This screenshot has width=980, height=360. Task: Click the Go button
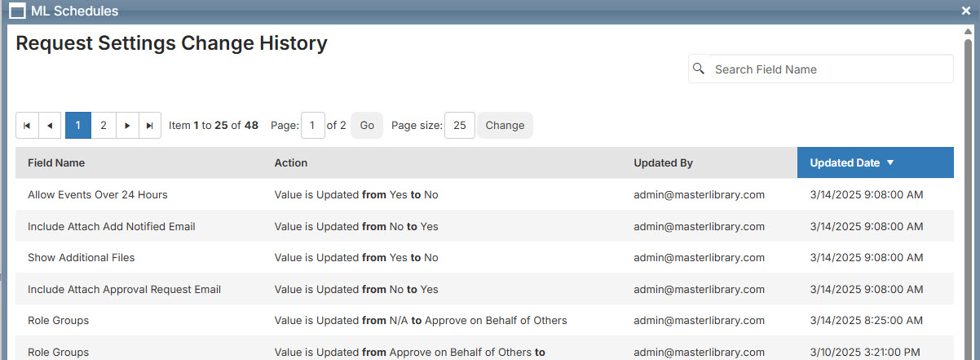click(x=367, y=126)
